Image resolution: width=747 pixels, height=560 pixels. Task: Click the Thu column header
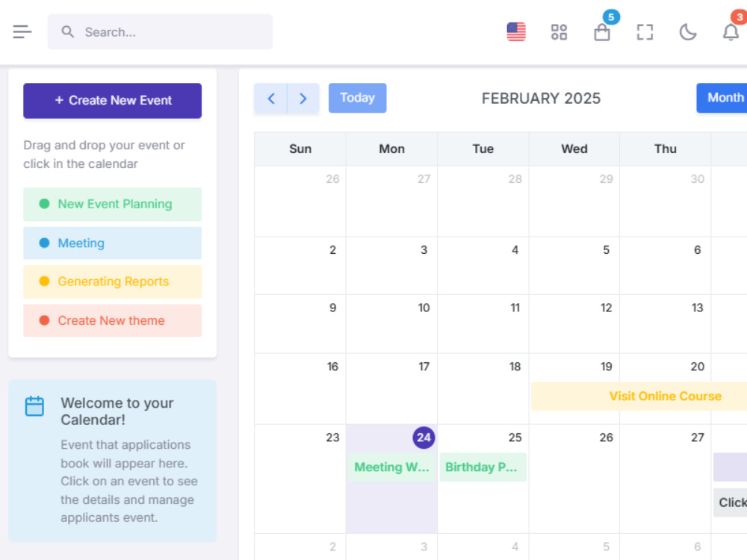[665, 149]
